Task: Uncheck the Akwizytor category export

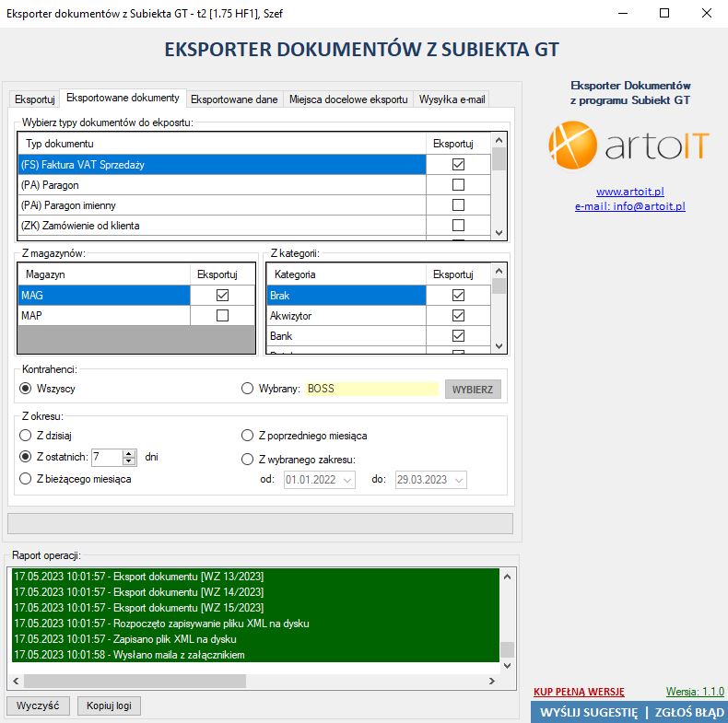Action: tap(458, 316)
